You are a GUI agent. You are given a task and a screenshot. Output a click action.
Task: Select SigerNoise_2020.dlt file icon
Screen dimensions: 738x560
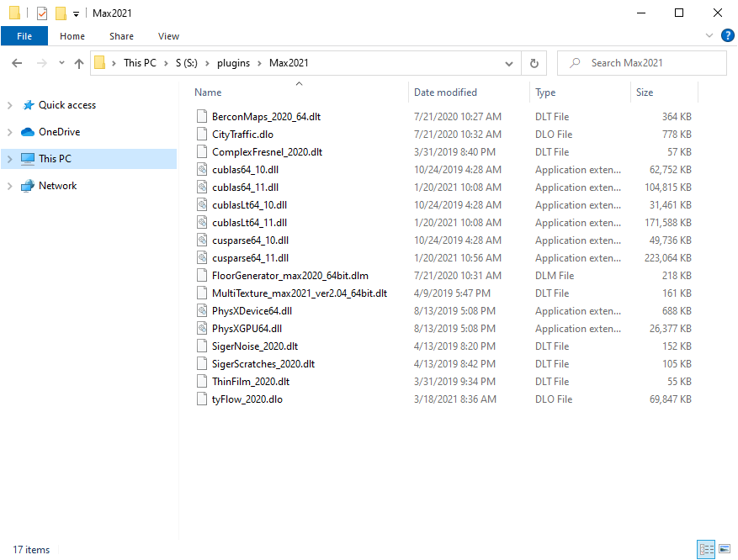(202, 346)
